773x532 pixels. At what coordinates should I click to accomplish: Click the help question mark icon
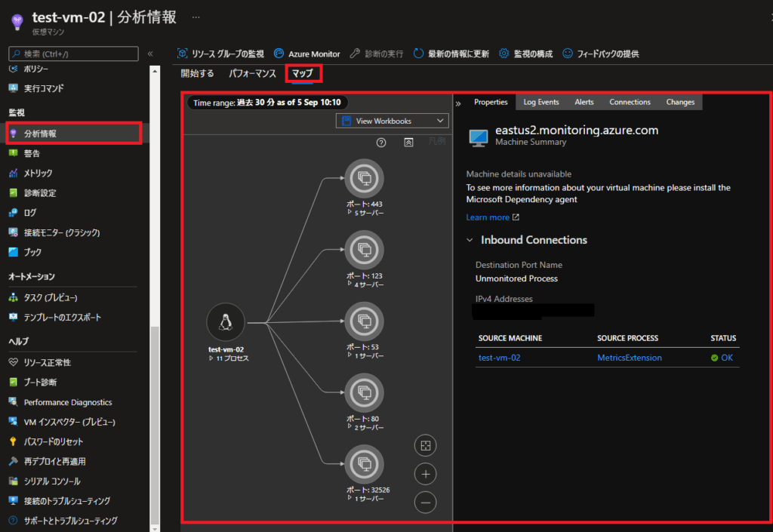pyautogui.click(x=382, y=141)
